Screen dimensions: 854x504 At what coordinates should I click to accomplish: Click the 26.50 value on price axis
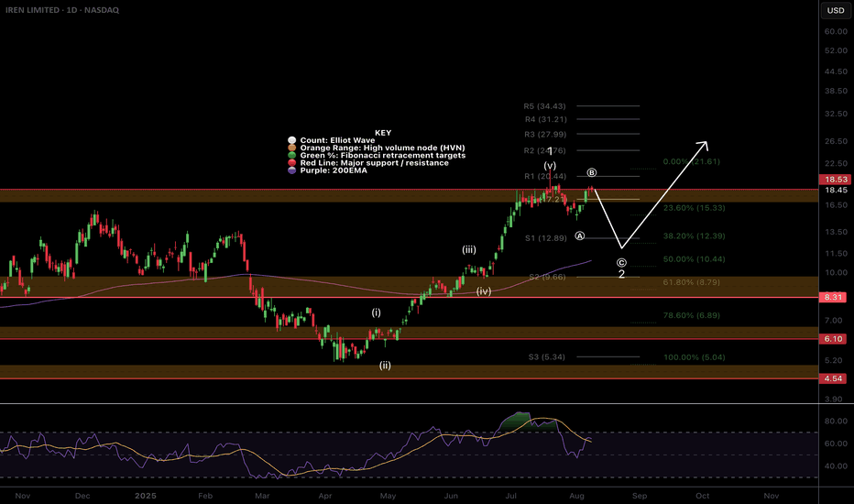pos(836,141)
